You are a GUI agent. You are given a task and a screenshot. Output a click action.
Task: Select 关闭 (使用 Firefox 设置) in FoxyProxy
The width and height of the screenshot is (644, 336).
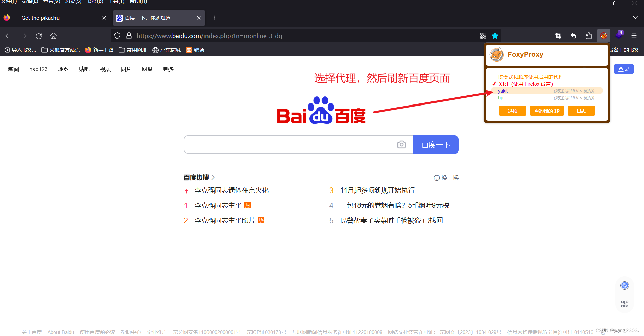tap(525, 84)
